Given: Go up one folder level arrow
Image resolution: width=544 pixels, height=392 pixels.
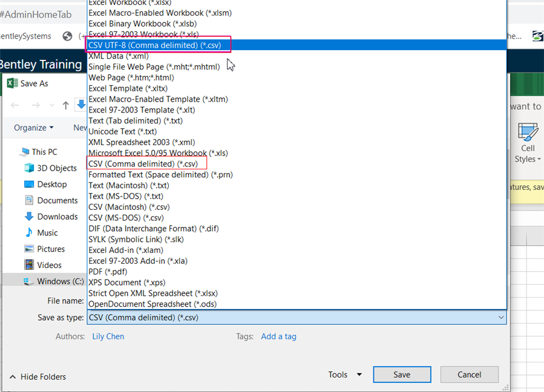Looking at the screenshot, I should [x=65, y=105].
